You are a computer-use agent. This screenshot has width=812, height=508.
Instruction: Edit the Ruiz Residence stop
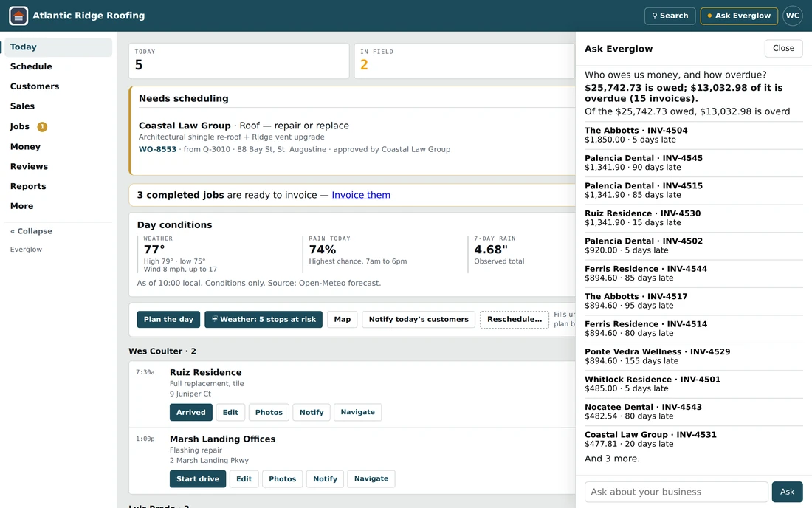pos(230,412)
